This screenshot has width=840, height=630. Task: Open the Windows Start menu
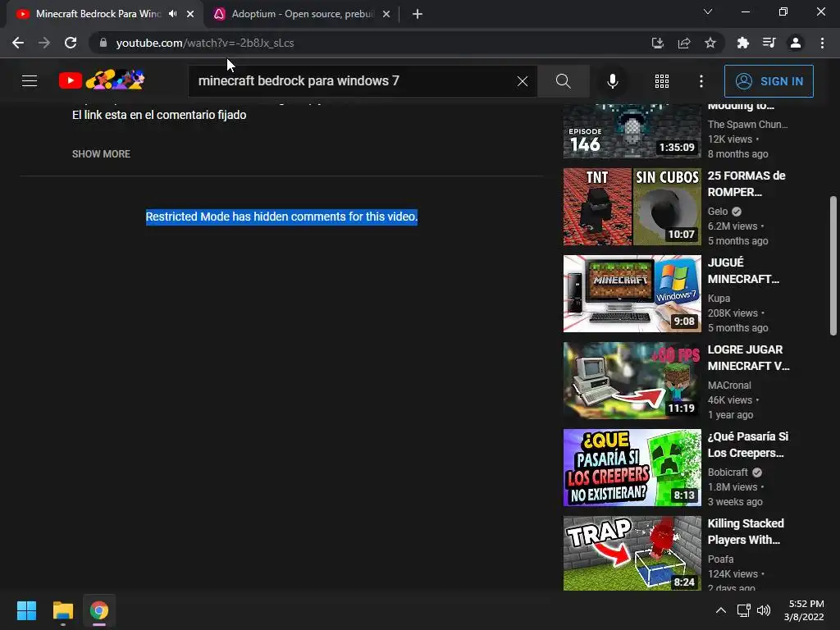pos(26,610)
